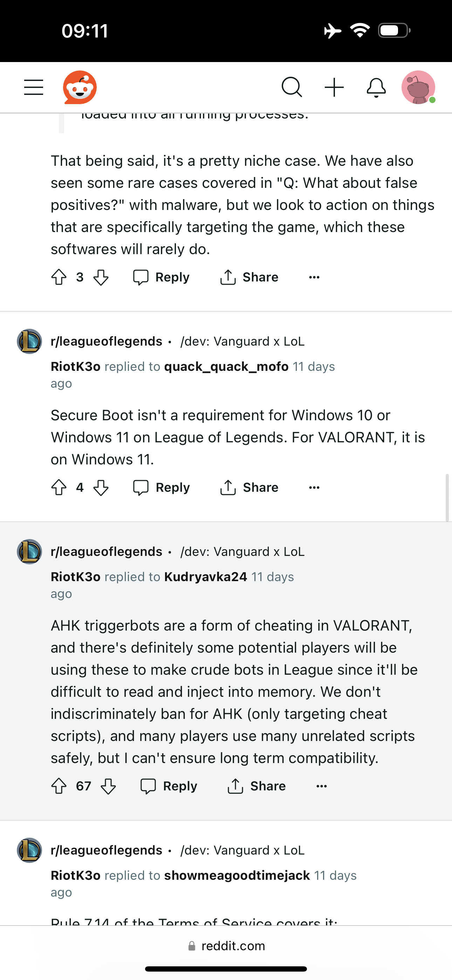Open the hamburger navigation menu
The height and width of the screenshot is (980, 452).
[34, 87]
